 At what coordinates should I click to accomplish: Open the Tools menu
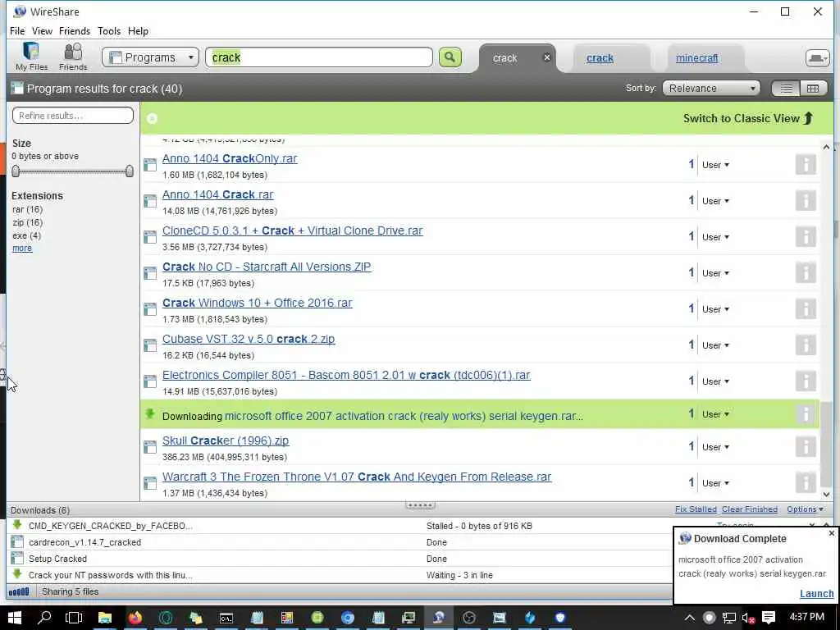coord(109,31)
